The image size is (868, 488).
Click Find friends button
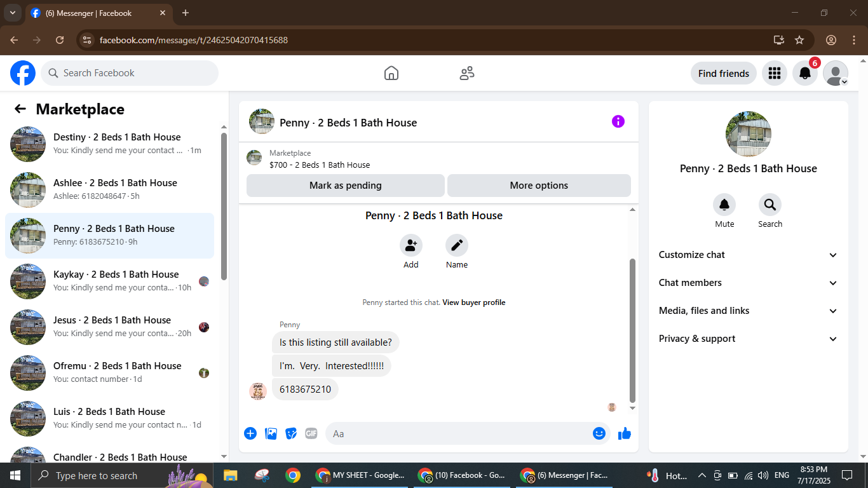[724, 73]
